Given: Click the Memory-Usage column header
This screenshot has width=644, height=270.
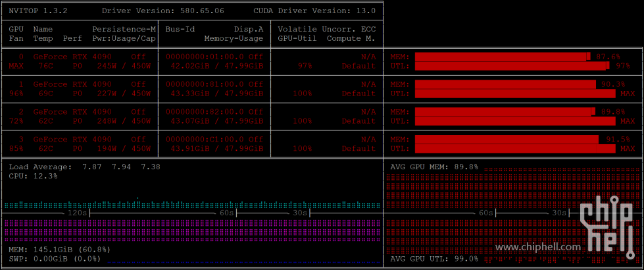Looking at the screenshot, I should tap(234, 39).
